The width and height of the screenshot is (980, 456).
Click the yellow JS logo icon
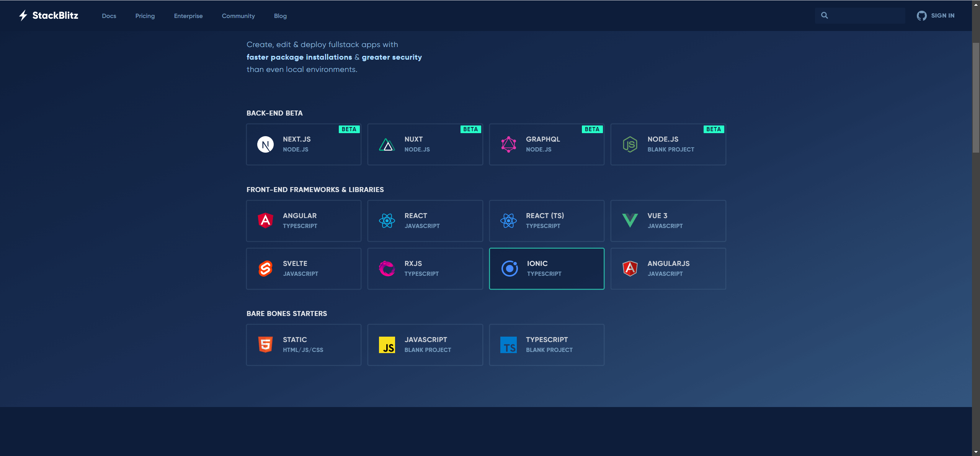pos(387,345)
